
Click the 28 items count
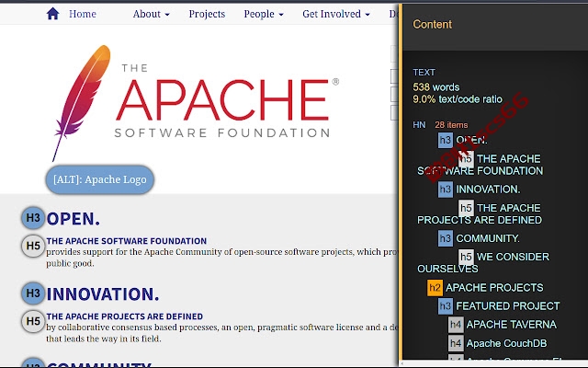coord(451,125)
